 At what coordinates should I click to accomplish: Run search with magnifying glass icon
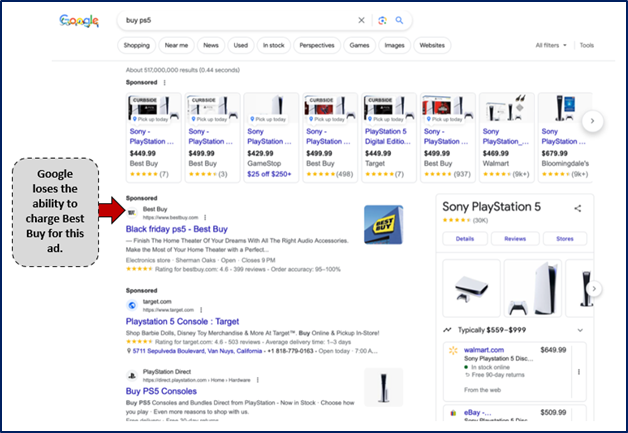point(399,20)
